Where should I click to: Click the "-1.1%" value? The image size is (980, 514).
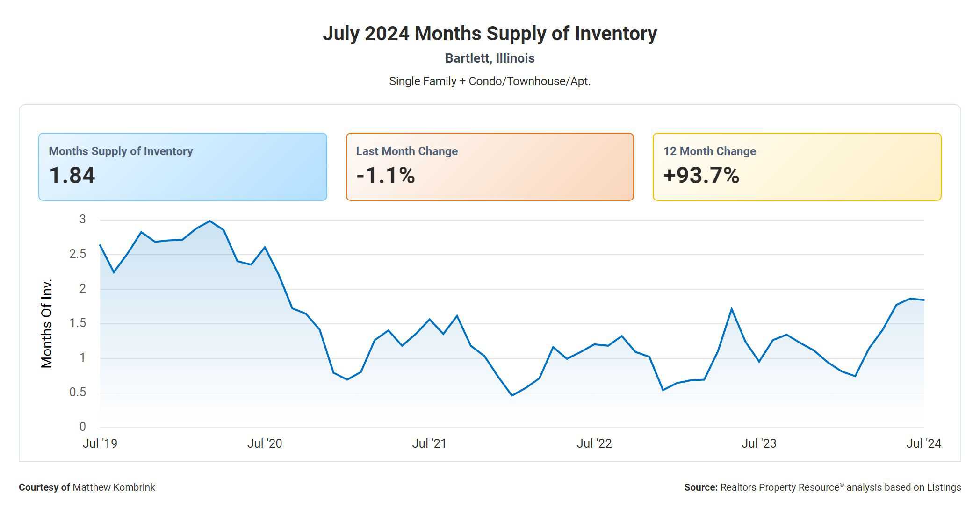click(385, 176)
